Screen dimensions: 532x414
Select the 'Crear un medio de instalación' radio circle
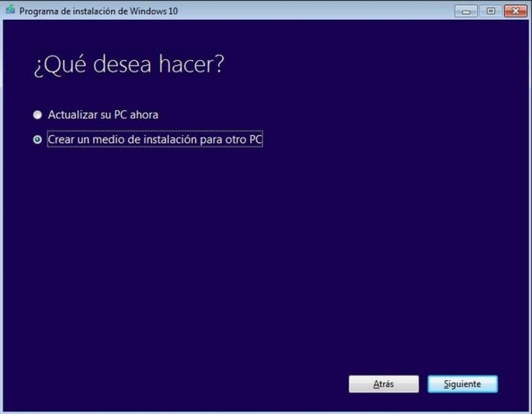pyautogui.click(x=37, y=139)
